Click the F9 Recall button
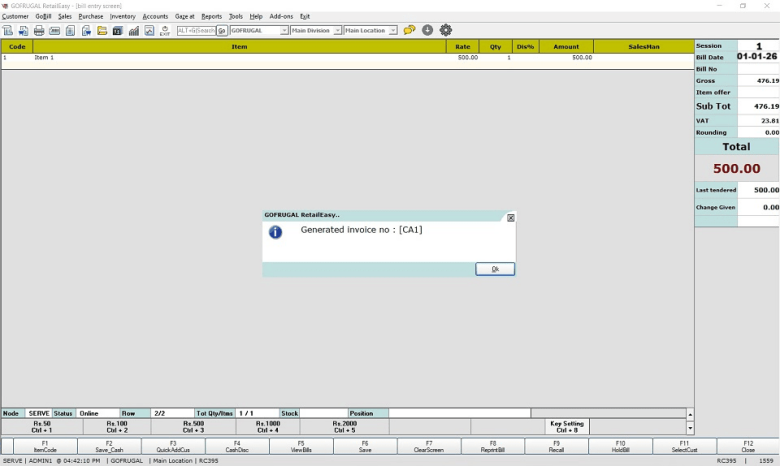This screenshot has width=780, height=467. (x=557, y=446)
